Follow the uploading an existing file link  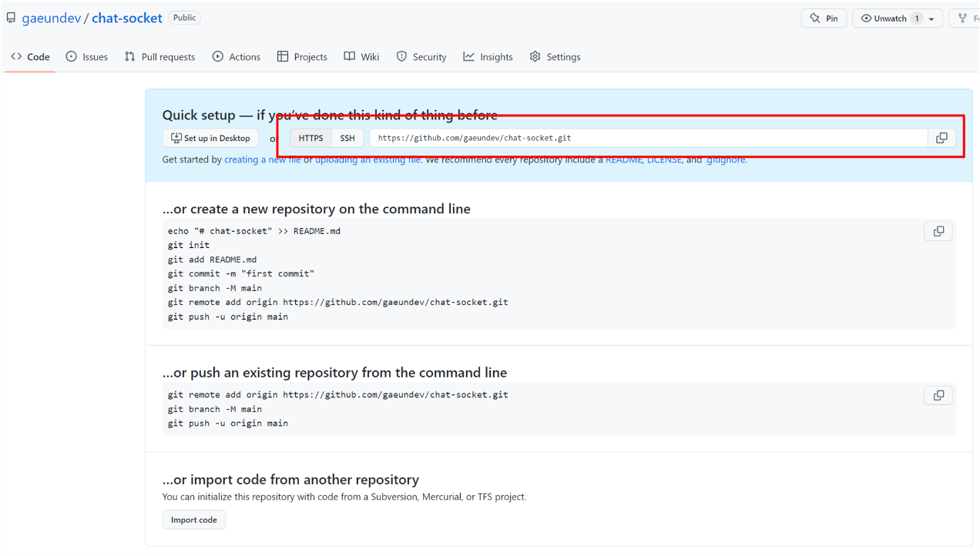[368, 159]
